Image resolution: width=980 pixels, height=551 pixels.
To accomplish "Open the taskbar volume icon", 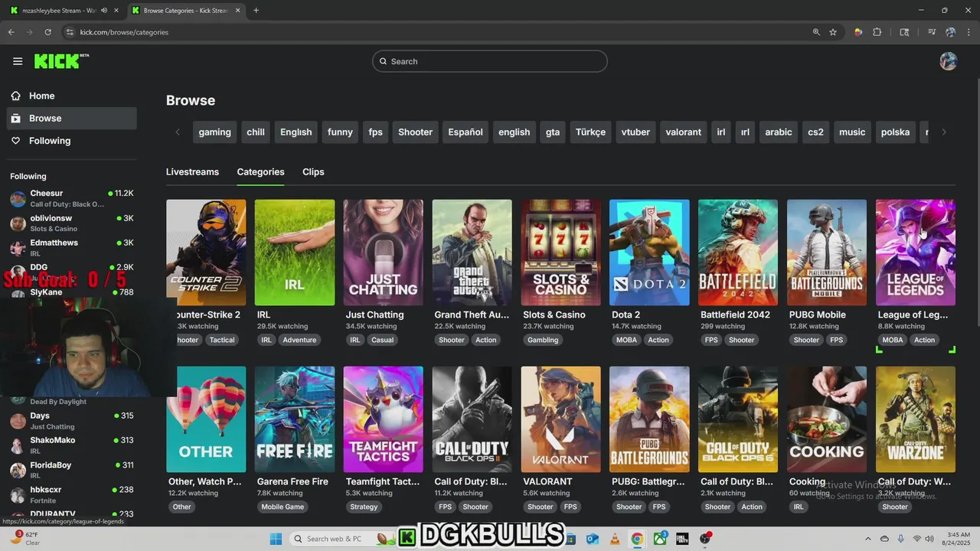I will pos(929,539).
